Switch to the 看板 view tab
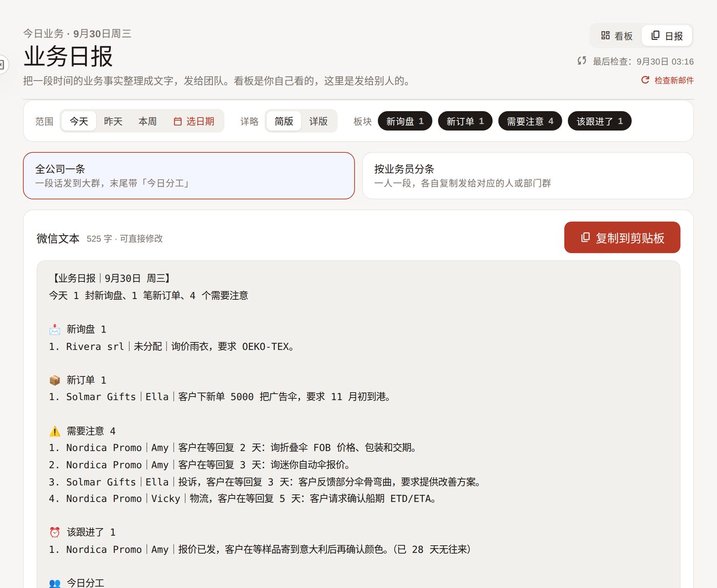The image size is (717, 588). pyautogui.click(x=617, y=36)
